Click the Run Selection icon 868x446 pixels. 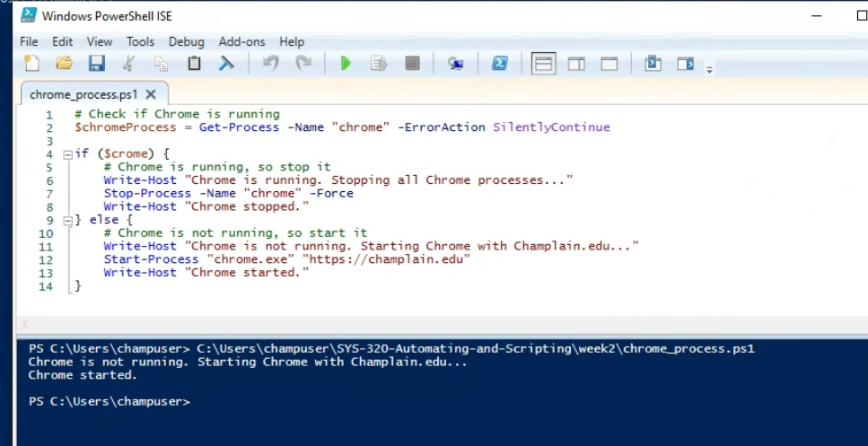[379, 64]
